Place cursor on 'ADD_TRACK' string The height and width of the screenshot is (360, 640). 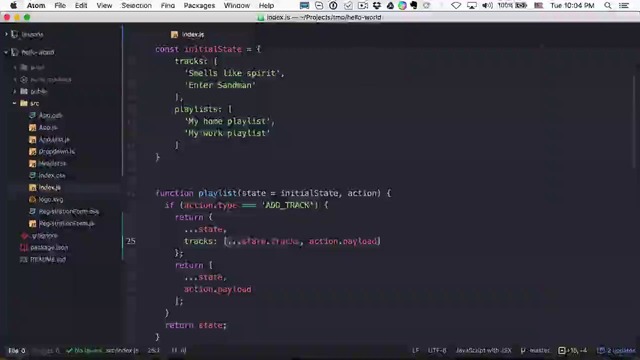click(289, 205)
